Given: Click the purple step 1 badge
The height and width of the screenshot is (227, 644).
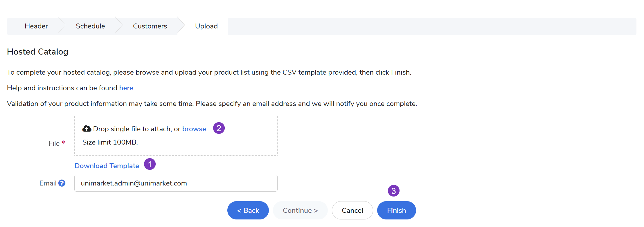Looking at the screenshot, I should [150, 164].
